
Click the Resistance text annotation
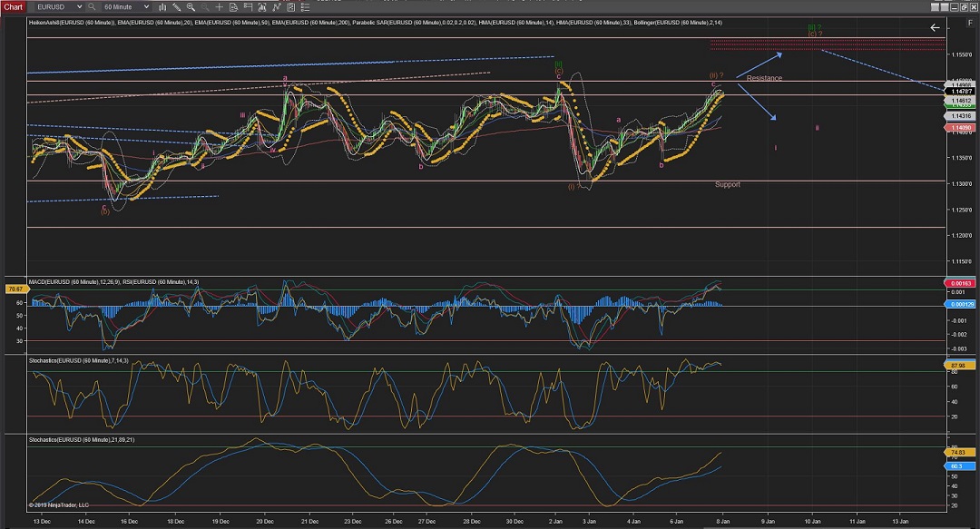click(764, 79)
